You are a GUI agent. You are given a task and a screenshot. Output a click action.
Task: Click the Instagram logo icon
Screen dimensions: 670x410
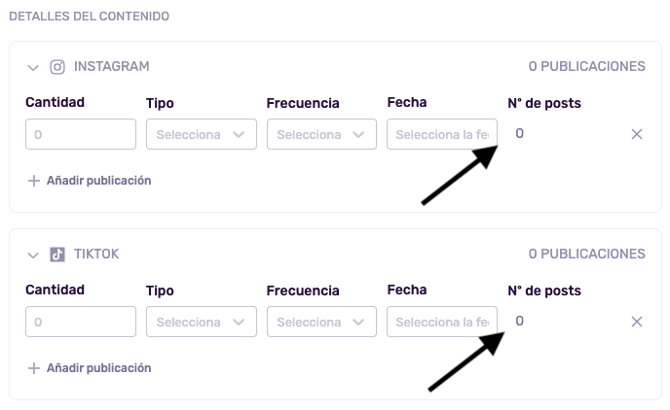tap(57, 67)
